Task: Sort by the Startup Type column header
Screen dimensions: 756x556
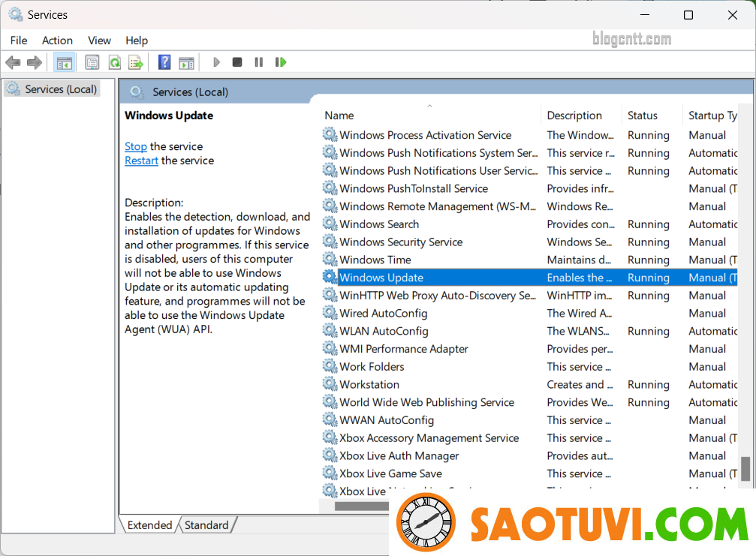Action: 712,116
